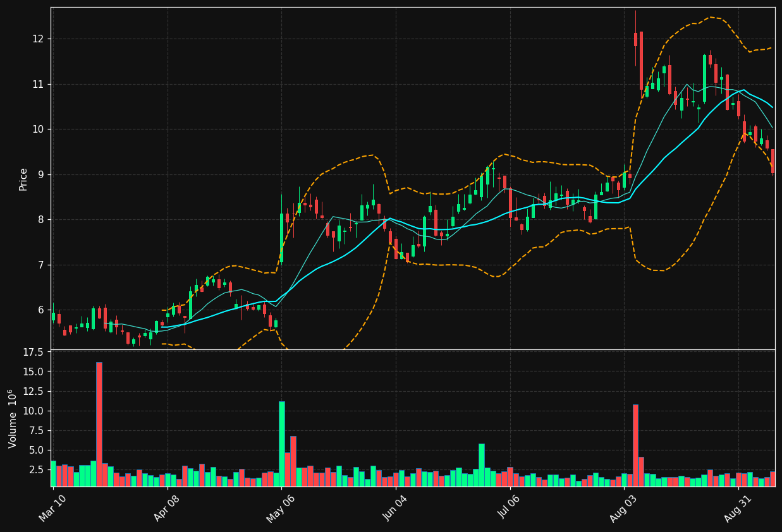
Task: Click the large green candlestick at May 06
Action: tap(282, 238)
